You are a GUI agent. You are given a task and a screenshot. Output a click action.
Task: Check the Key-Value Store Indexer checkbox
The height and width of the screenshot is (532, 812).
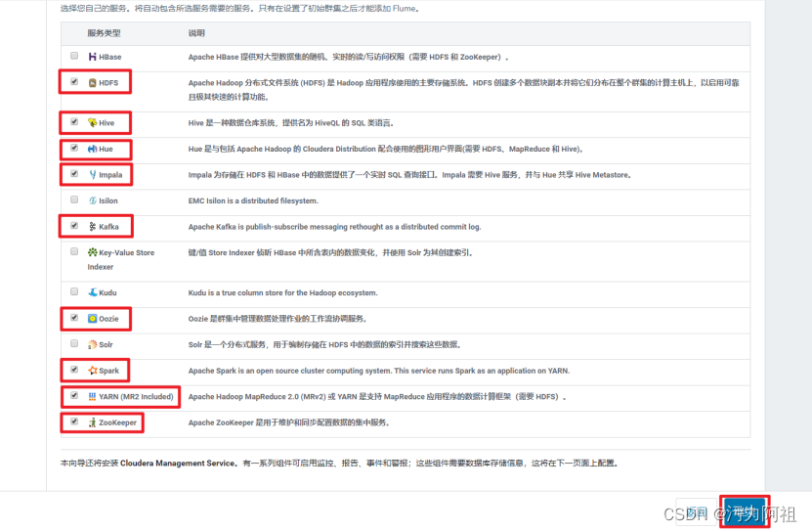point(74,251)
